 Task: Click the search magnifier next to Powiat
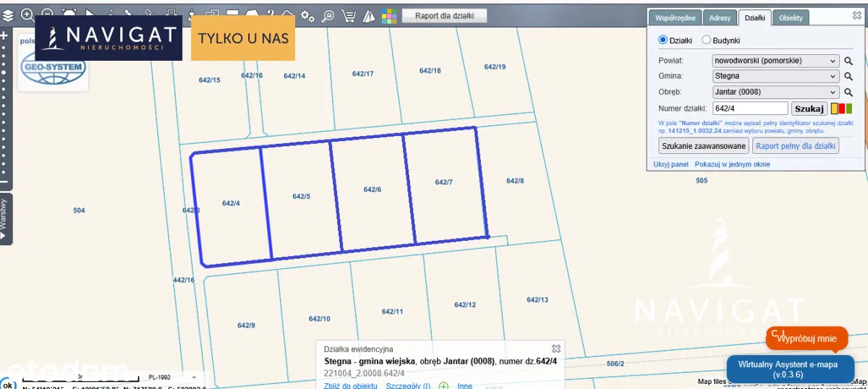point(848,61)
